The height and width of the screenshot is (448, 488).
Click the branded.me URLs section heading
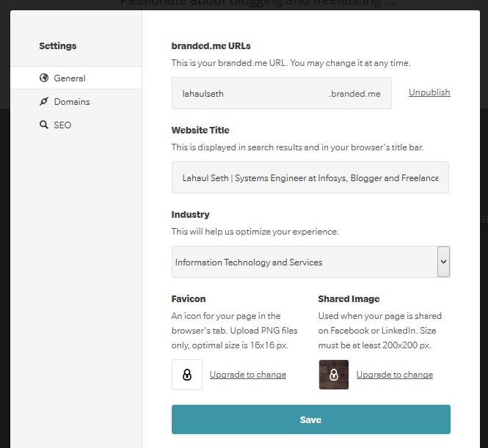coord(211,46)
